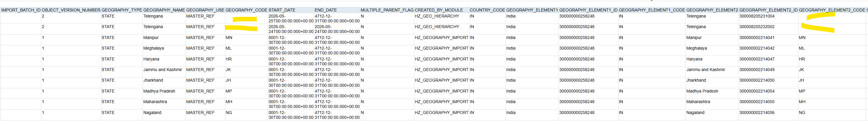Screen dimensions: 868x124
Task: Select element2 ID 300008205231004 cell
Action: (x=768, y=18)
